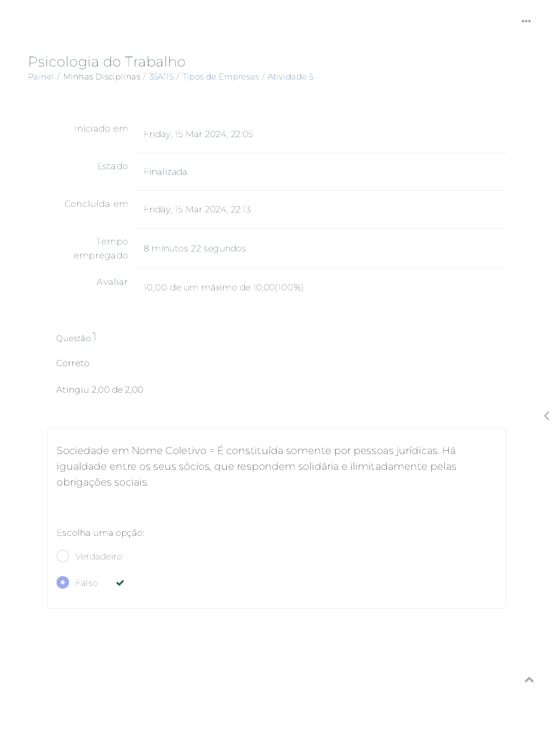Click the scroll-to-top arrow icon

(529, 680)
